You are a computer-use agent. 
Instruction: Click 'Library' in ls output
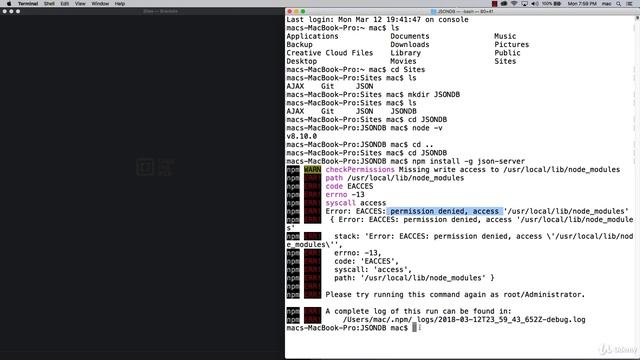coord(405,53)
